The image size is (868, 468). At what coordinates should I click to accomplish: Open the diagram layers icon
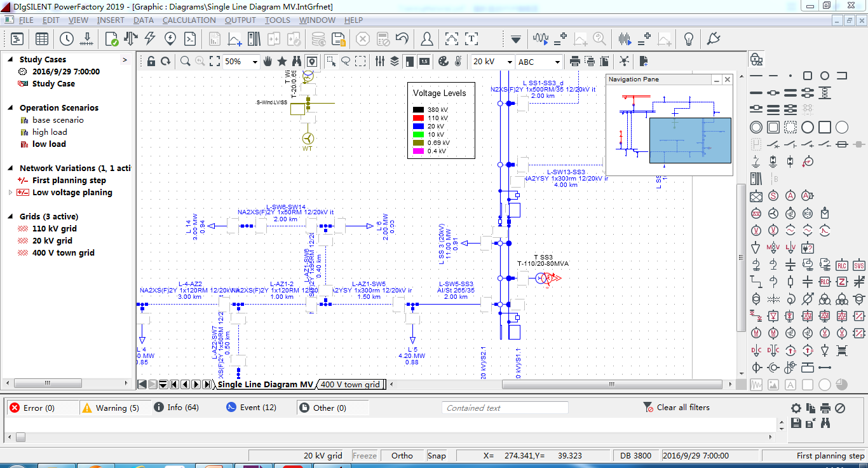tap(395, 61)
